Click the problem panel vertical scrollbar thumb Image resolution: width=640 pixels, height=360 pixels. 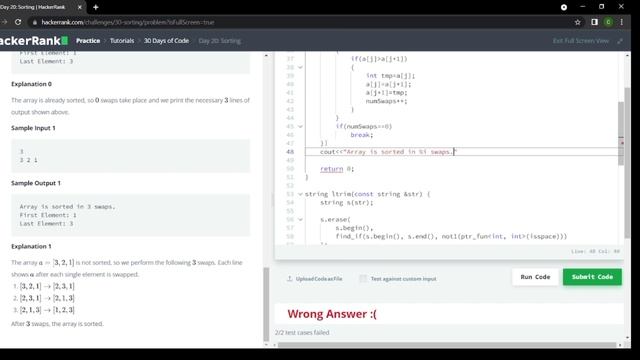click(266, 304)
